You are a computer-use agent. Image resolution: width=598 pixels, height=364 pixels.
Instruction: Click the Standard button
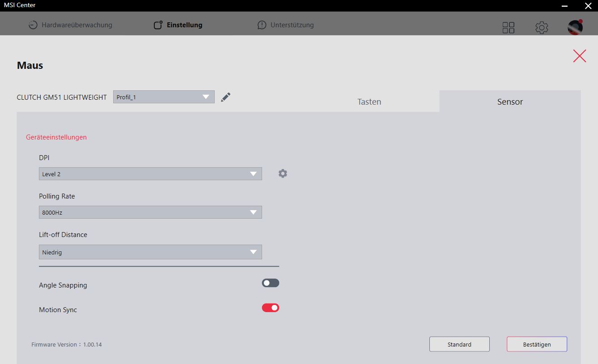[459, 344]
